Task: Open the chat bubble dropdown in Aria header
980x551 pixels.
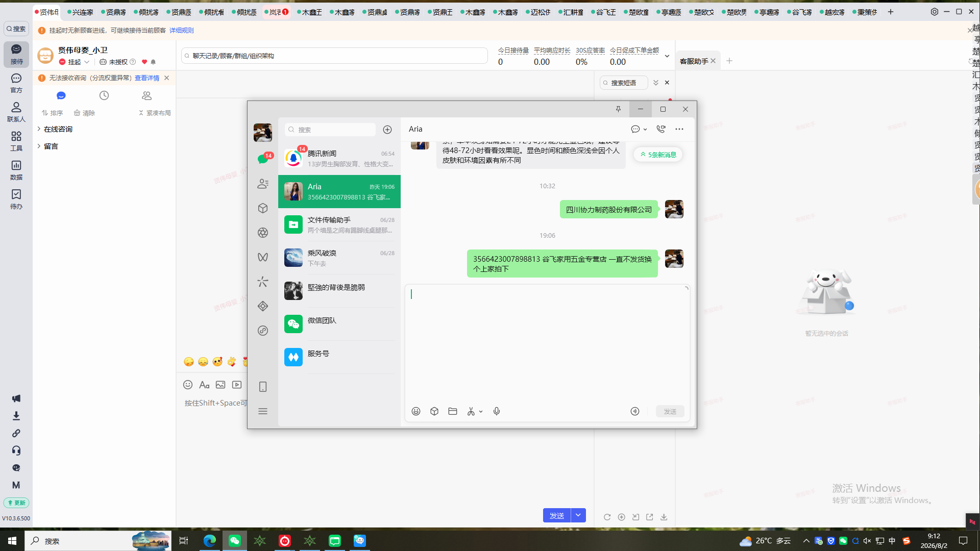Action: 639,129
